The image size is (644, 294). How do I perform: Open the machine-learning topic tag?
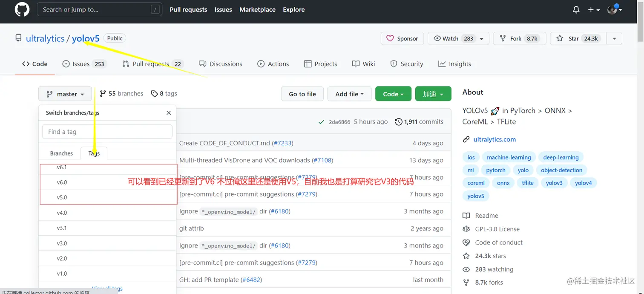[509, 157]
